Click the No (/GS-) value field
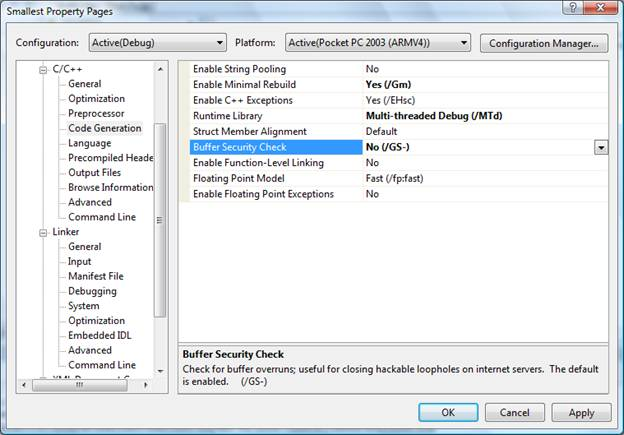This screenshot has height=435, width=624. [478, 147]
